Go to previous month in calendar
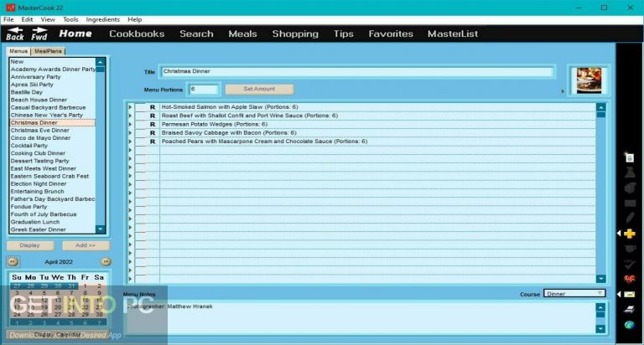 coord(13,261)
